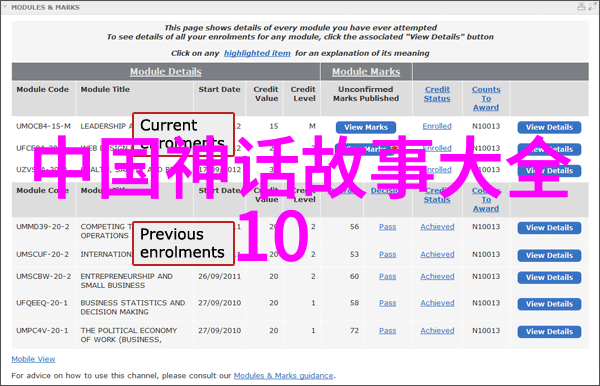Viewport: 600px width, 386px height.
Task: Click the mark 72 for UMPC4V-20-1
Action: pos(354,331)
